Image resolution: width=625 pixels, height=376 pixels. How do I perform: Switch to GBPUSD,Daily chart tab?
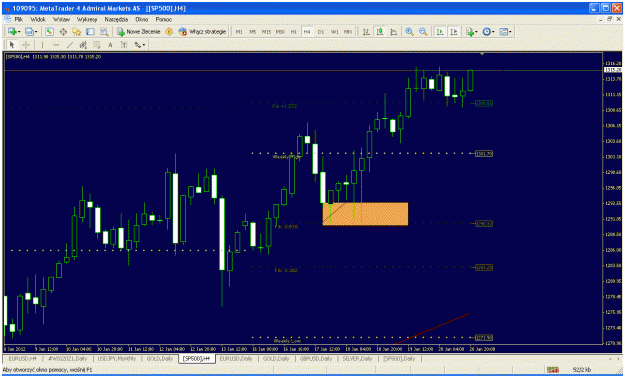pyautogui.click(x=316, y=358)
